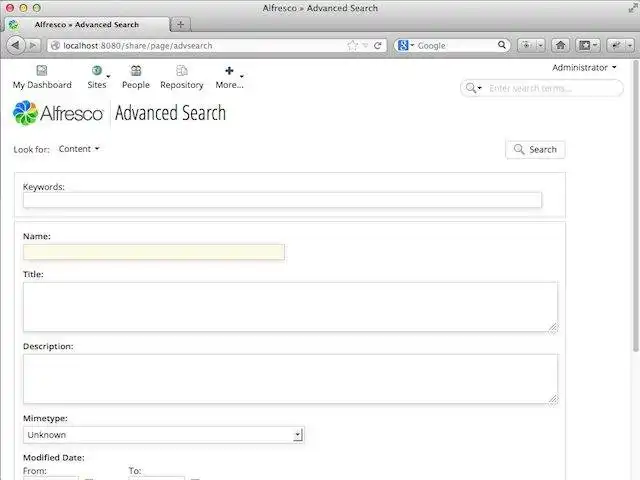Image resolution: width=640 pixels, height=480 pixels.
Task: Click the browser back arrow
Action: [16, 45]
